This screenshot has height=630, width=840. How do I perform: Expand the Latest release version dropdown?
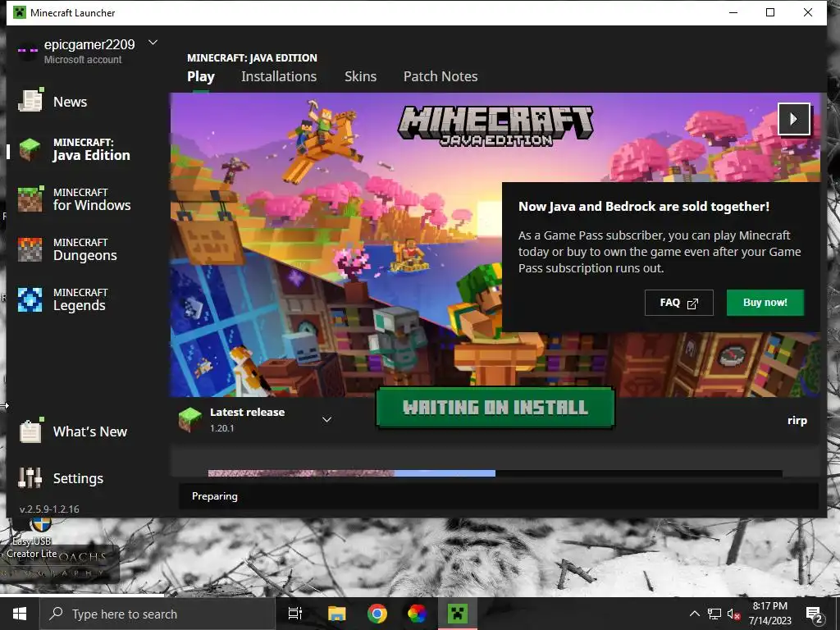(326, 419)
